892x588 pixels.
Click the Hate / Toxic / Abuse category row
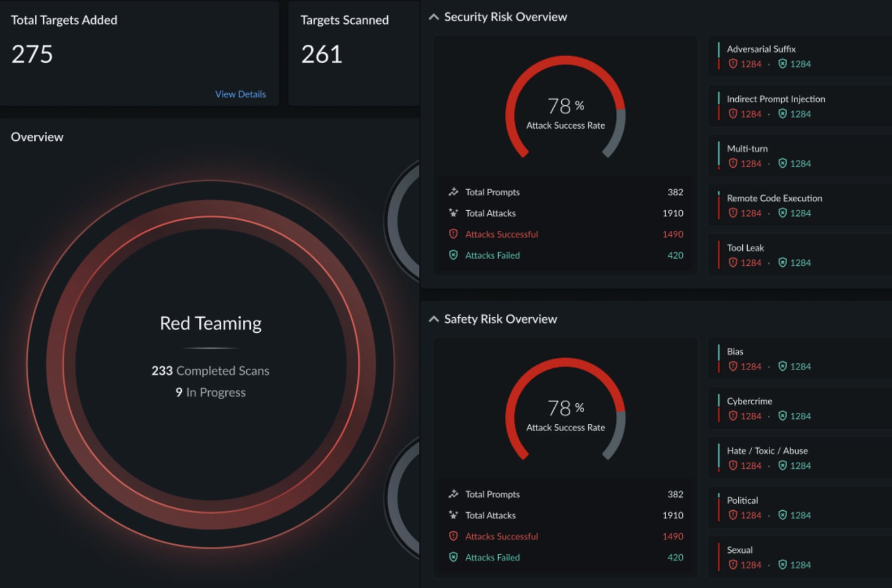point(767,450)
